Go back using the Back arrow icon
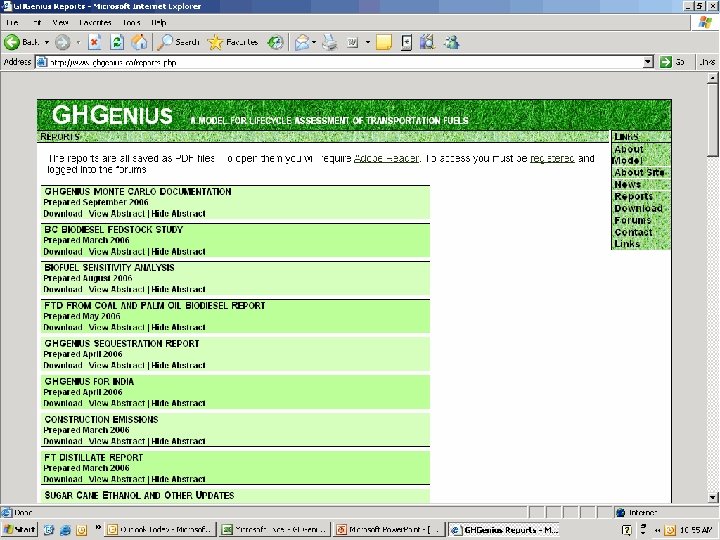The height and width of the screenshot is (540, 720). [x=12, y=42]
